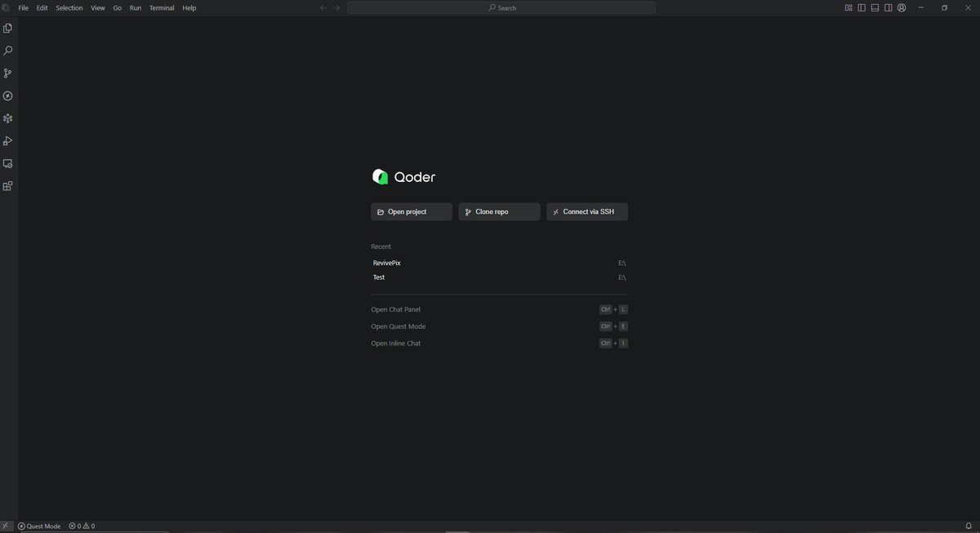Open the File menu

(x=23, y=7)
